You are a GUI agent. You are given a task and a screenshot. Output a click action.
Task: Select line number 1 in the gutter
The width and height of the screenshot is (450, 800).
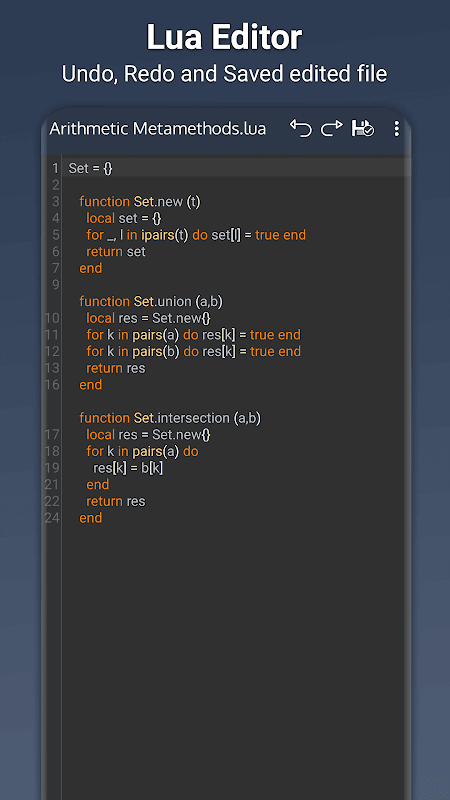pyautogui.click(x=55, y=168)
